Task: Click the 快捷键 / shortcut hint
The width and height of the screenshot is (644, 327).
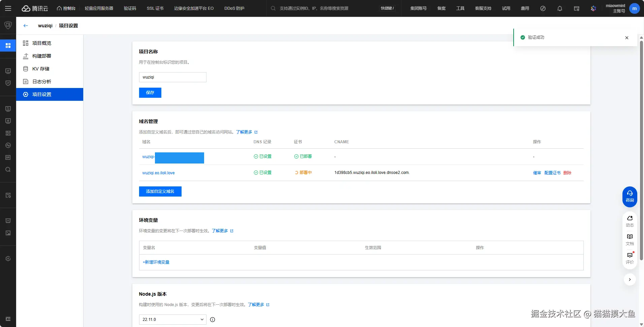Action: click(x=387, y=8)
